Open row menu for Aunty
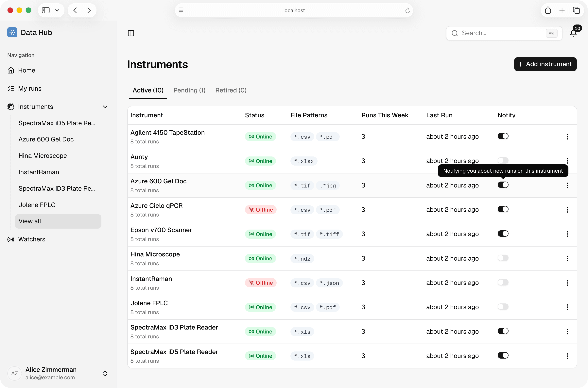 (567, 161)
